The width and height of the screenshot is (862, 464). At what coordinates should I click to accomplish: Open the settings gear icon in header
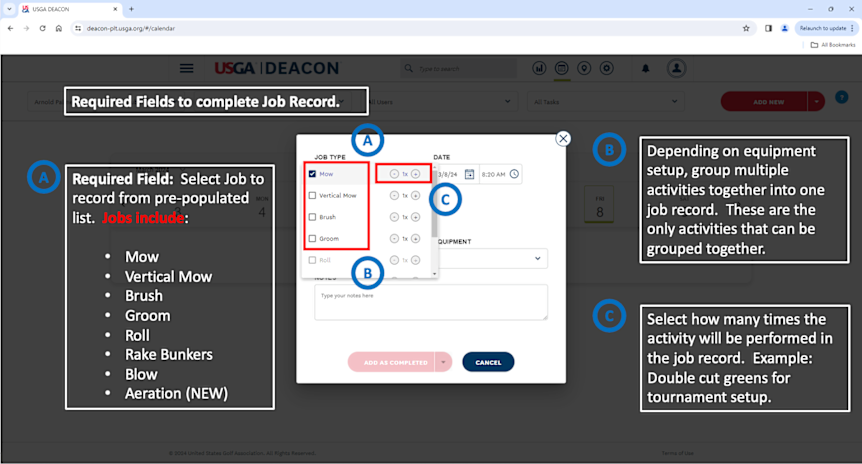coord(606,68)
